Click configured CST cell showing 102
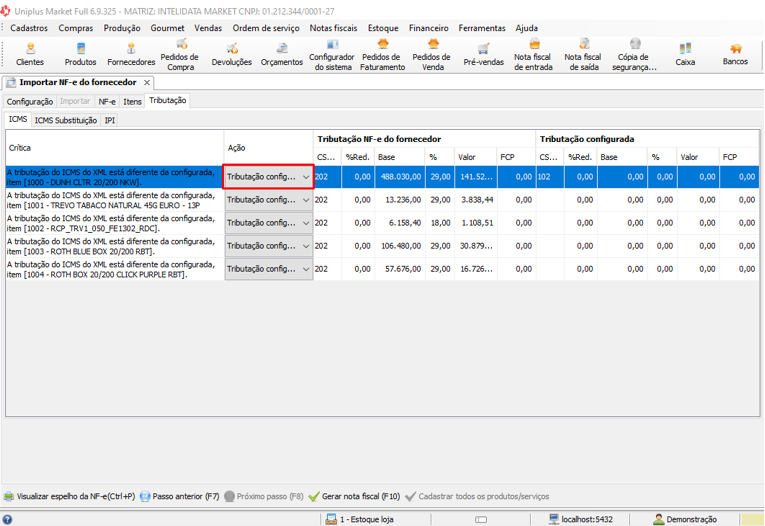The height and width of the screenshot is (526, 765). click(x=550, y=177)
